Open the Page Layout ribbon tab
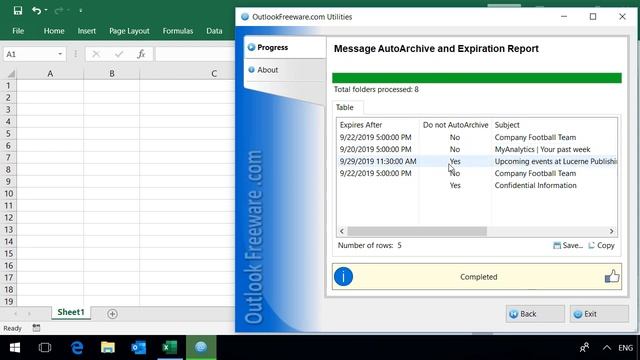The image size is (640, 360). 129,31
